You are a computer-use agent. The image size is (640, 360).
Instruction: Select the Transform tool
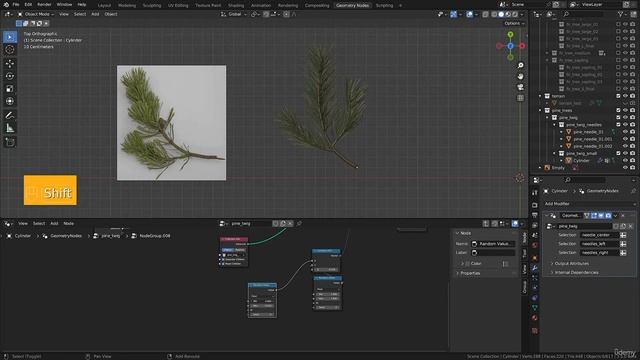coord(10,101)
